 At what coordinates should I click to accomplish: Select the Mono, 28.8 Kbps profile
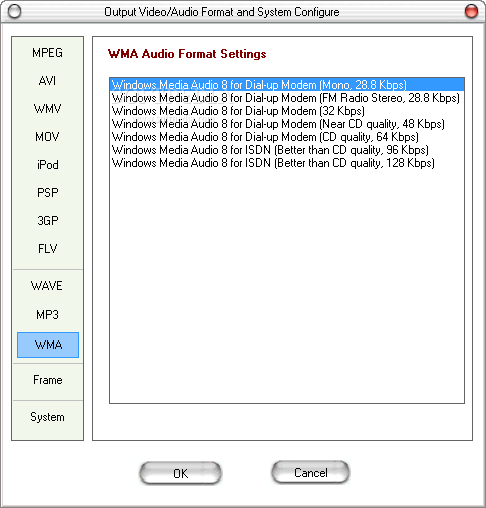pyautogui.click(x=287, y=85)
